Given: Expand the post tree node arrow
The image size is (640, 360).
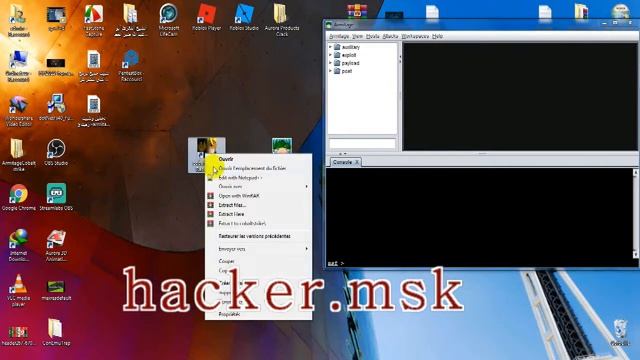Looking at the screenshot, I should pyautogui.click(x=331, y=71).
